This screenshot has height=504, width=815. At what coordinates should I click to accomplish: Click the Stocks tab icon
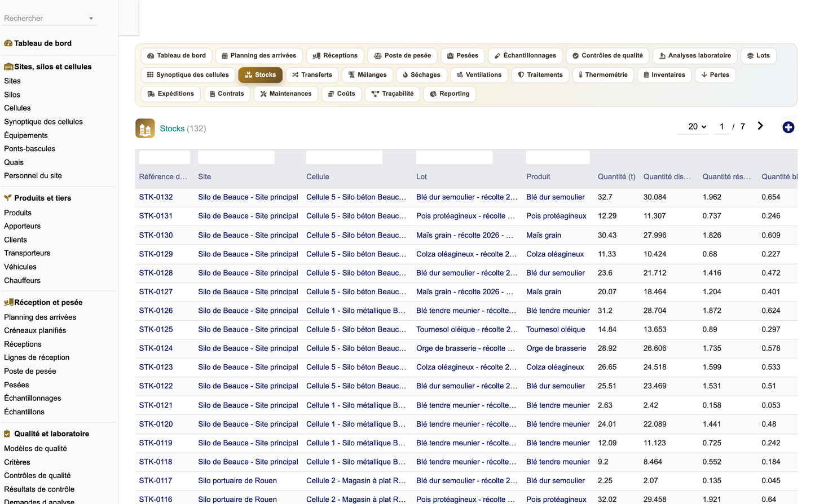coord(248,75)
